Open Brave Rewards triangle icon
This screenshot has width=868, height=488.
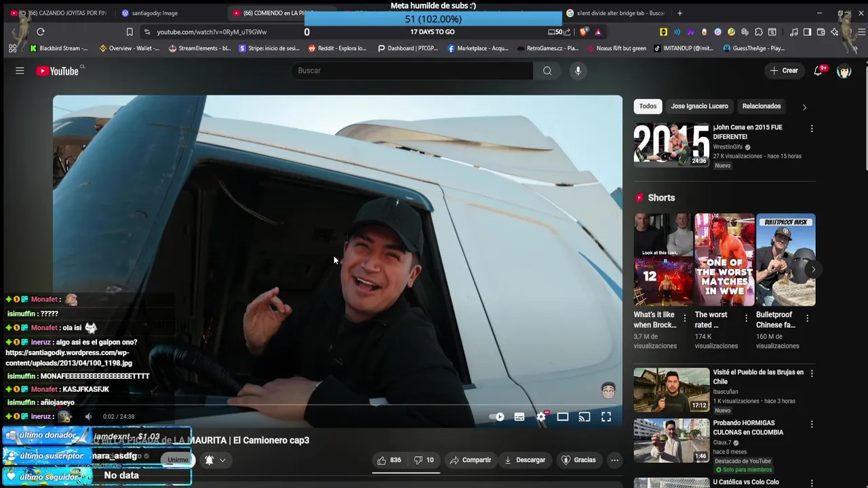click(598, 32)
